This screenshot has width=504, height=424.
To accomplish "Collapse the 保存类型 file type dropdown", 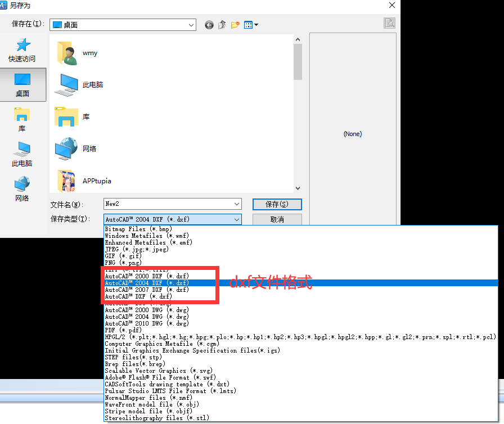I will point(237,220).
